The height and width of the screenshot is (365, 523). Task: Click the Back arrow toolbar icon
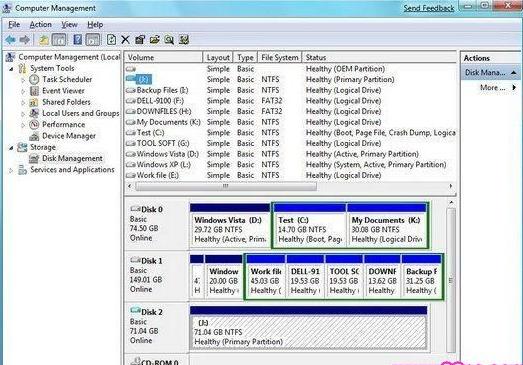pos(11,40)
